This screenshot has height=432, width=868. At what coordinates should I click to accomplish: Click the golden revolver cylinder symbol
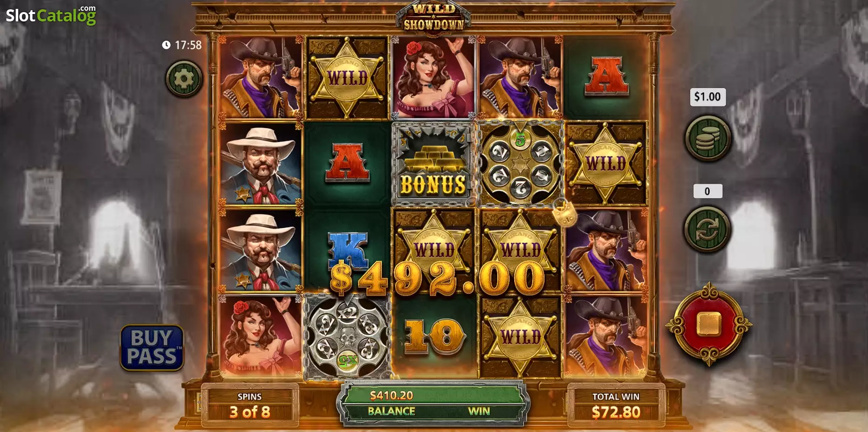[520, 164]
